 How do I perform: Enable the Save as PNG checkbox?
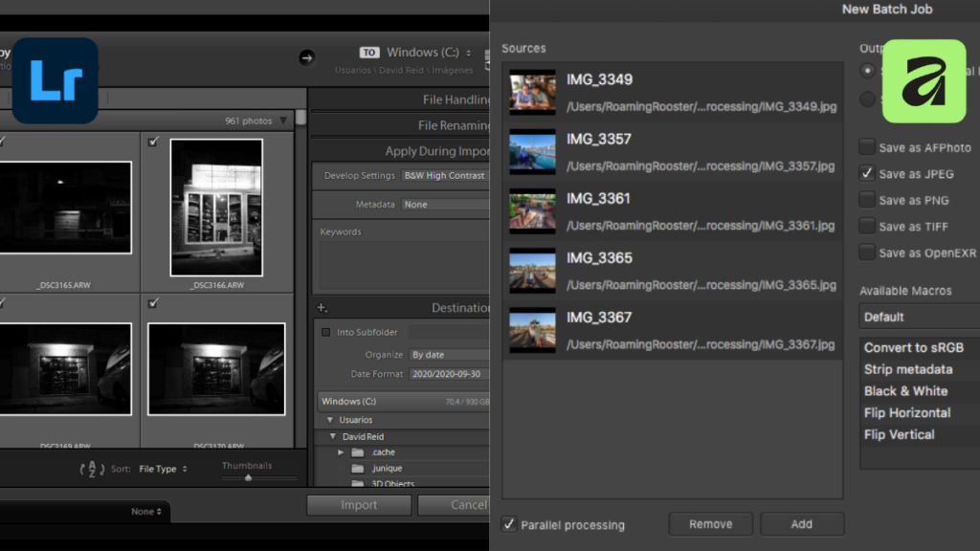click(x=866, y=200)
